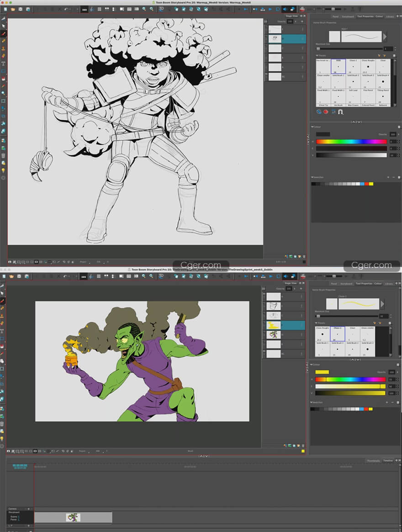Pick the Paint bucket tool in upper window
Screen dimensions: 402x532
tap(3, 78)
